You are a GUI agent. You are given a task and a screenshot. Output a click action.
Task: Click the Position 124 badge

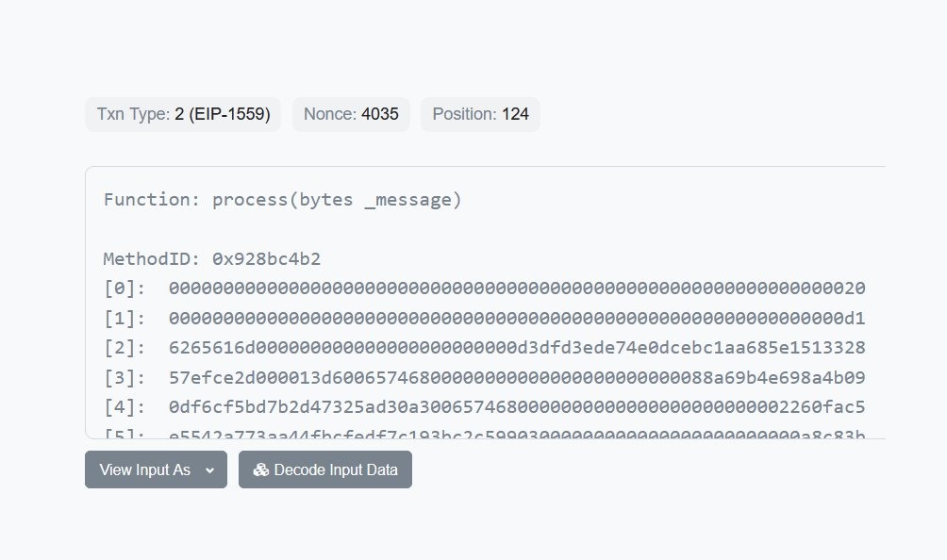tap(480, 115)
